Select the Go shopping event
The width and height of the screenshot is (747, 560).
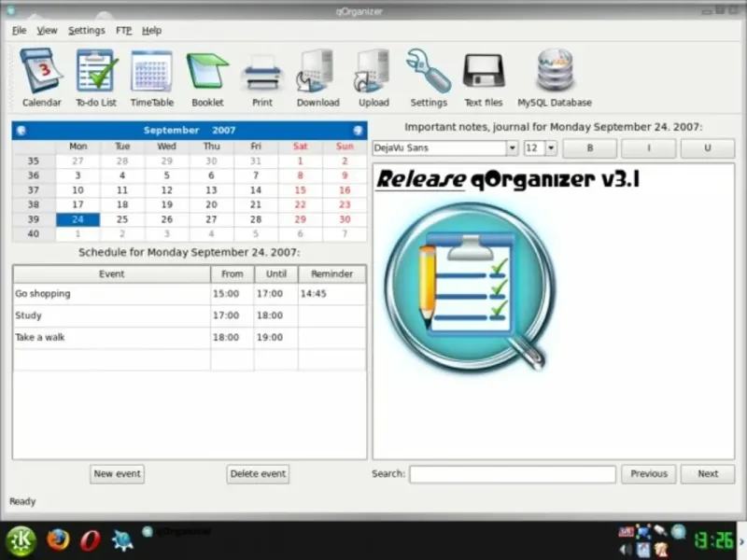[x=111, y=294]
